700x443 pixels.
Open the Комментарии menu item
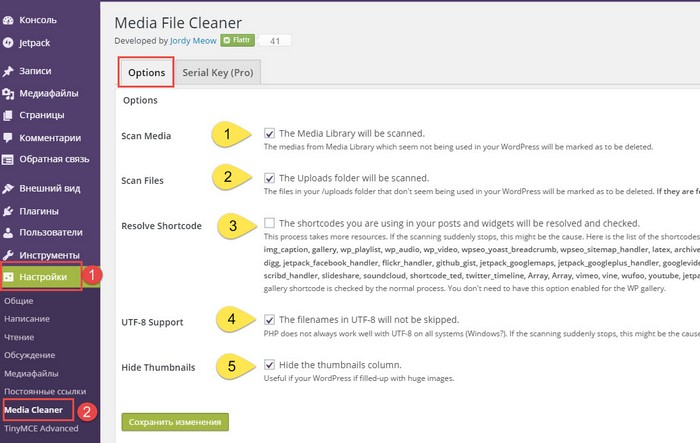(x=50, y=138)
